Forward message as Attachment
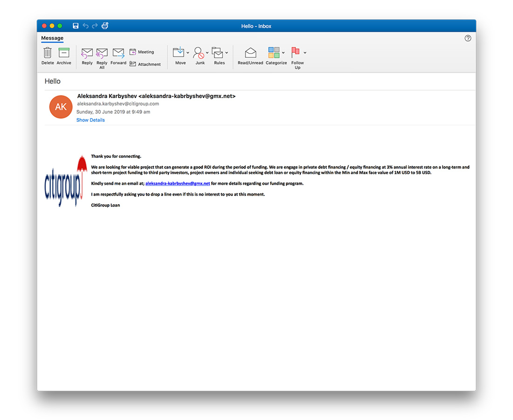 [x=145, y=64]
